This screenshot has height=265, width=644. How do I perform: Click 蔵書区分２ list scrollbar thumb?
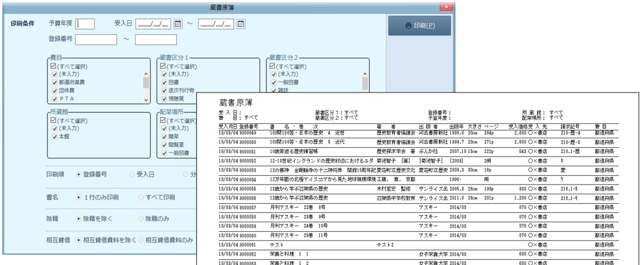click(365, 83)
